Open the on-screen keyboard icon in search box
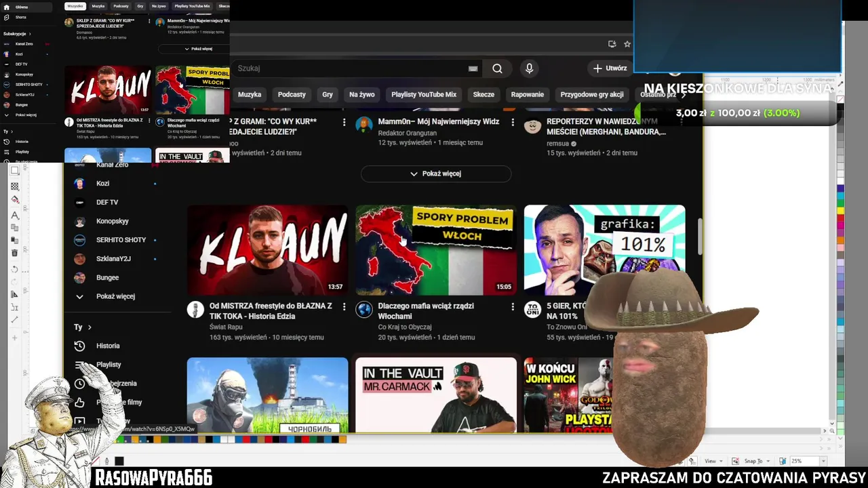The width and height of the screenshot is (868, 488). [473, 68]
